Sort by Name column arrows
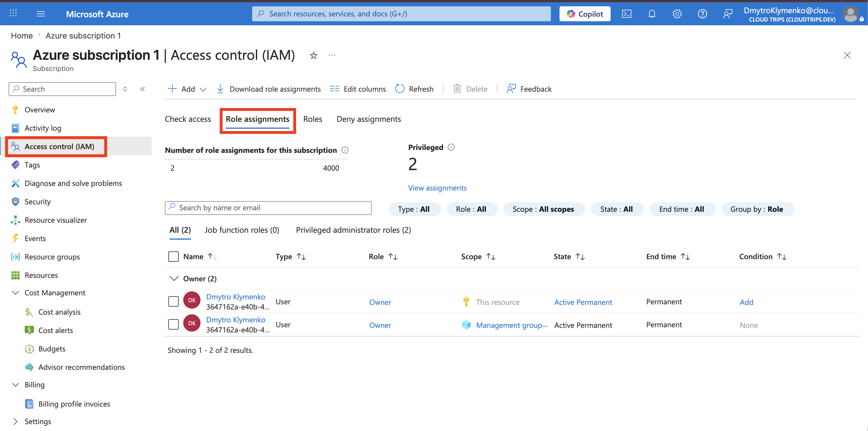Viewport: 868px width, 431px height. point(212,256)
